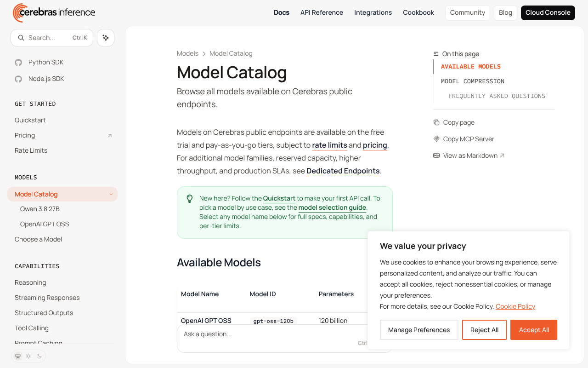The image size is (588, 368).
Task: Click the Copy MCP Server icon button
Action: 436,139
